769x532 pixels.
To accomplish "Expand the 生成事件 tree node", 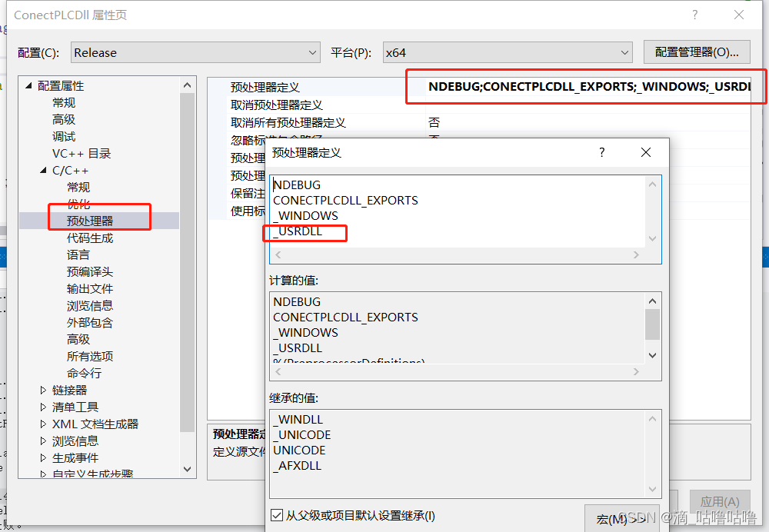I will (x=43, y=458).
